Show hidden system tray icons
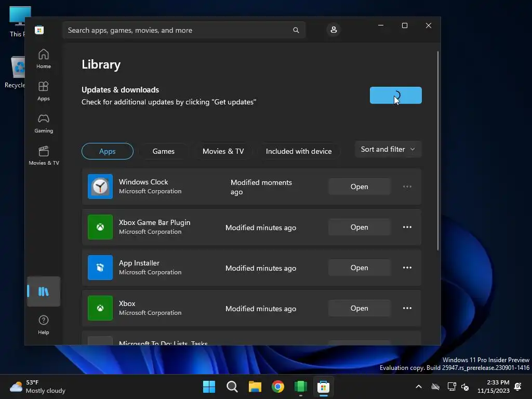 pyautogui.click(x=419, y=387)
